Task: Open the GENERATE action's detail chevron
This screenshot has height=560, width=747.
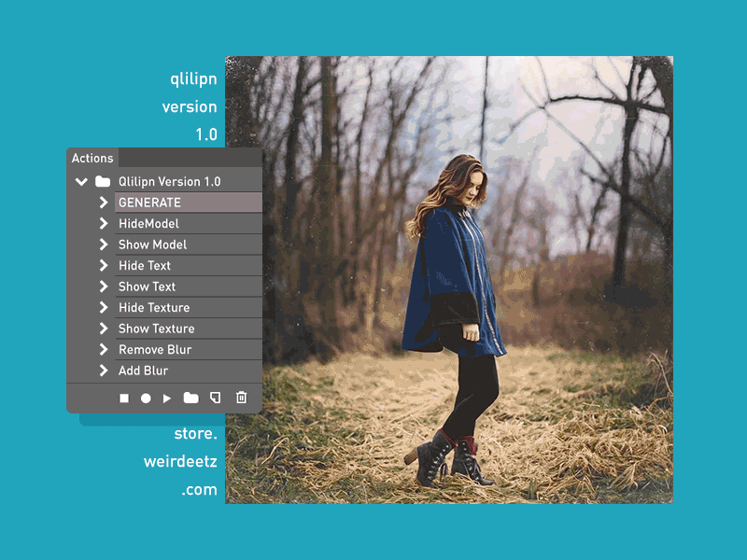Action: pyautogui.click(x=106, y=203)
